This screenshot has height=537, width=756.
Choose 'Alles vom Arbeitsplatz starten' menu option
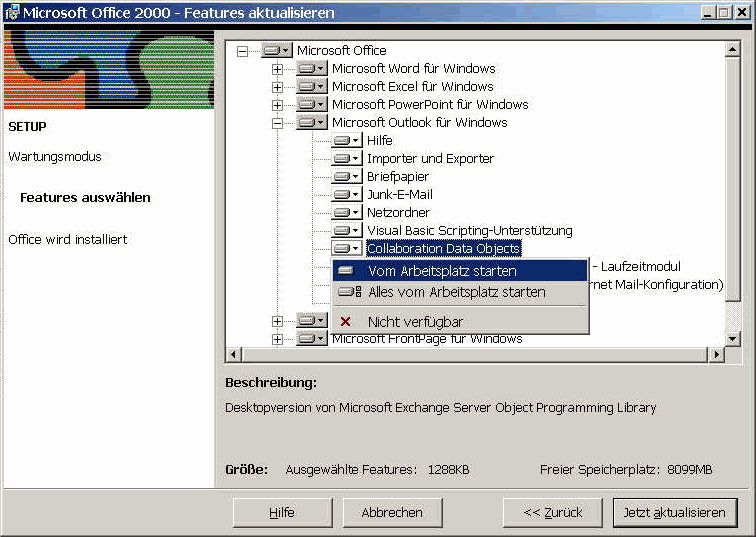coord(460,292)
